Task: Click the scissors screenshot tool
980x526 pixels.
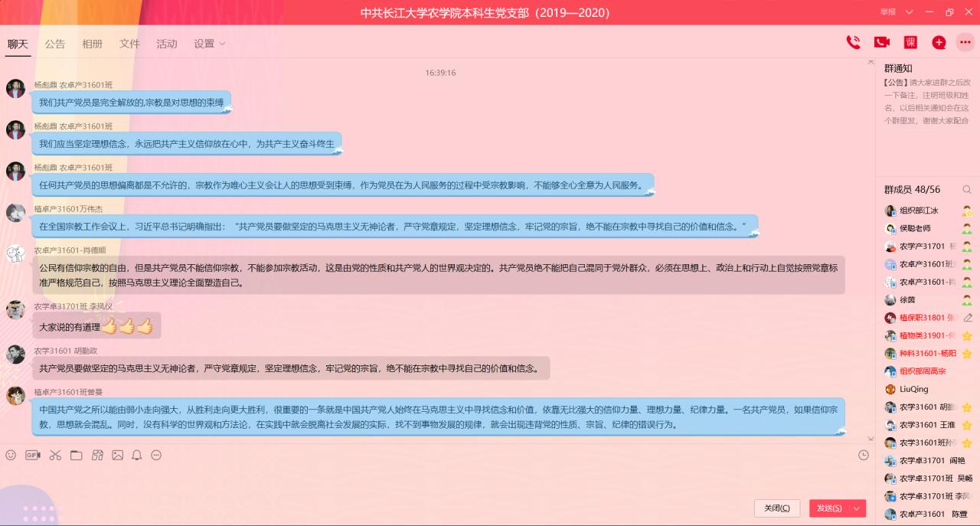Action: point(55,455)
